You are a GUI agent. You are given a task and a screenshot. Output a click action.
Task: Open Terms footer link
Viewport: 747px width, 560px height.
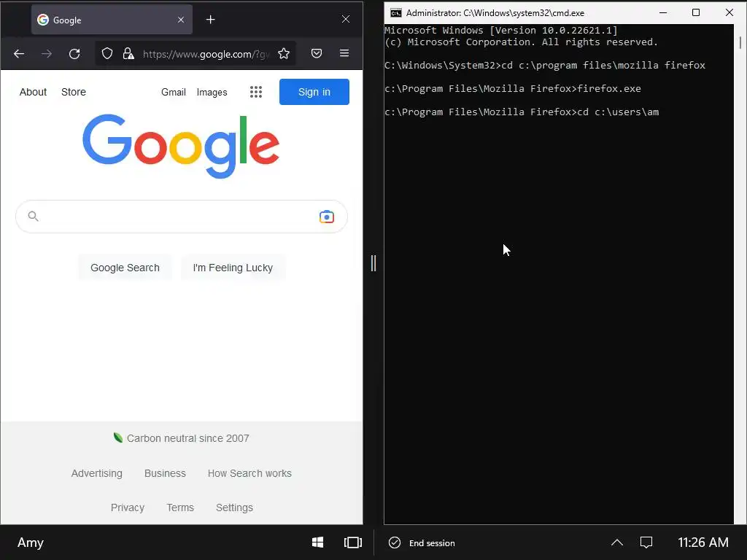[x=180, y=507]
